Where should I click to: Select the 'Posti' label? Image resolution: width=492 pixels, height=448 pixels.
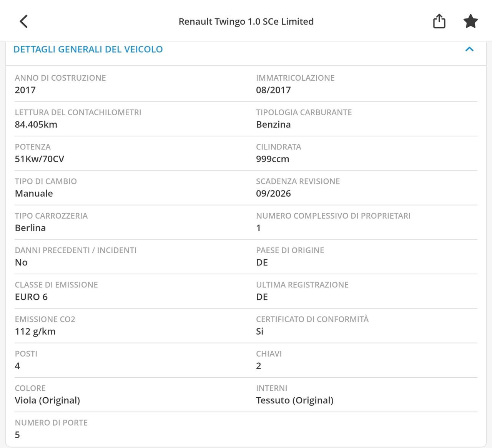26,353
